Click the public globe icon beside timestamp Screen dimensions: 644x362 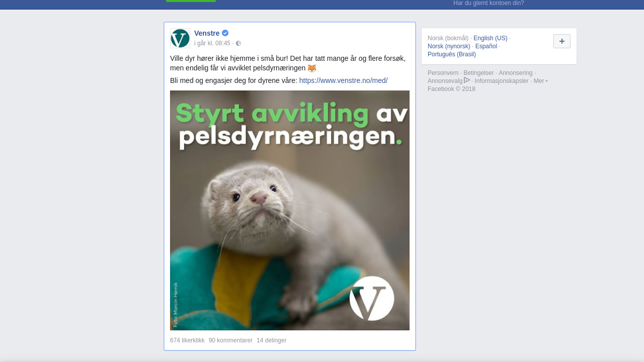click(x=238, y=43)
